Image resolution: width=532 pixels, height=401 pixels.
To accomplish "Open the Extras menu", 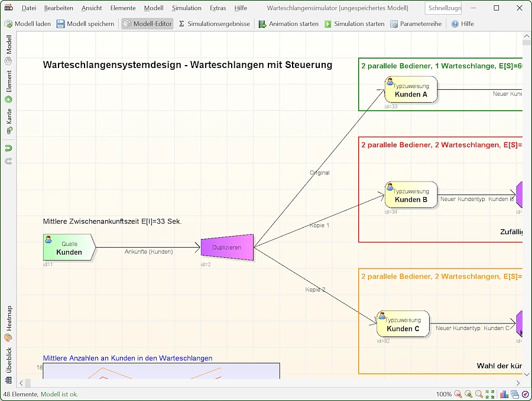I will coord(218,8).
